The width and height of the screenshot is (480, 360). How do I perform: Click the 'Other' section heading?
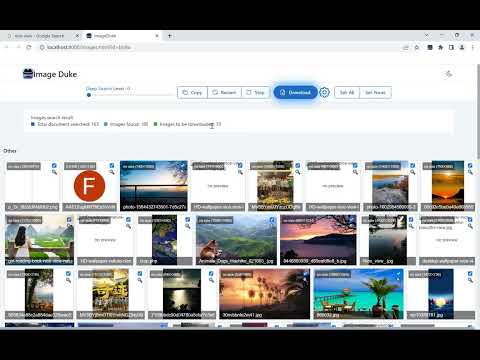[x=10, y=151]
